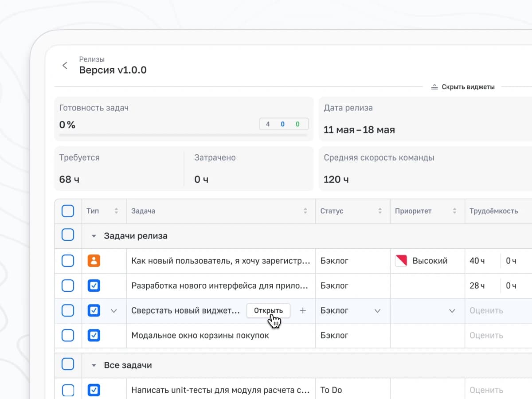Click sort arrows in the Приоритет column header

454,211
